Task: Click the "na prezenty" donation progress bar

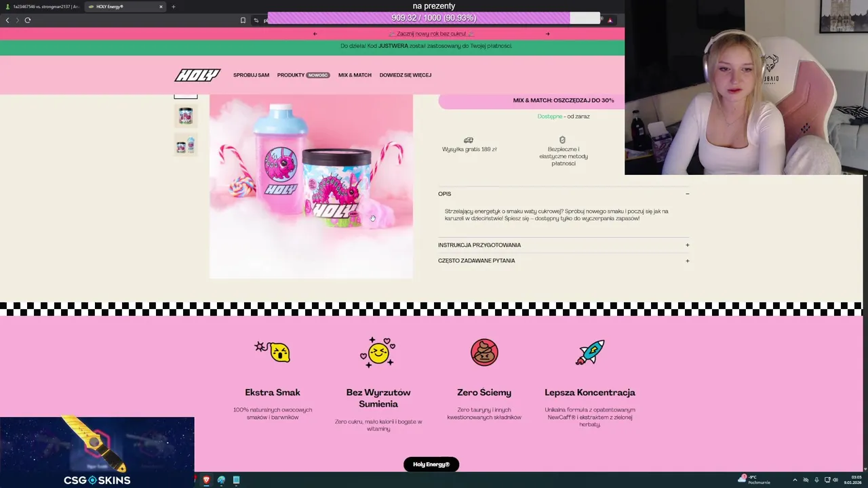Action: 434,18
